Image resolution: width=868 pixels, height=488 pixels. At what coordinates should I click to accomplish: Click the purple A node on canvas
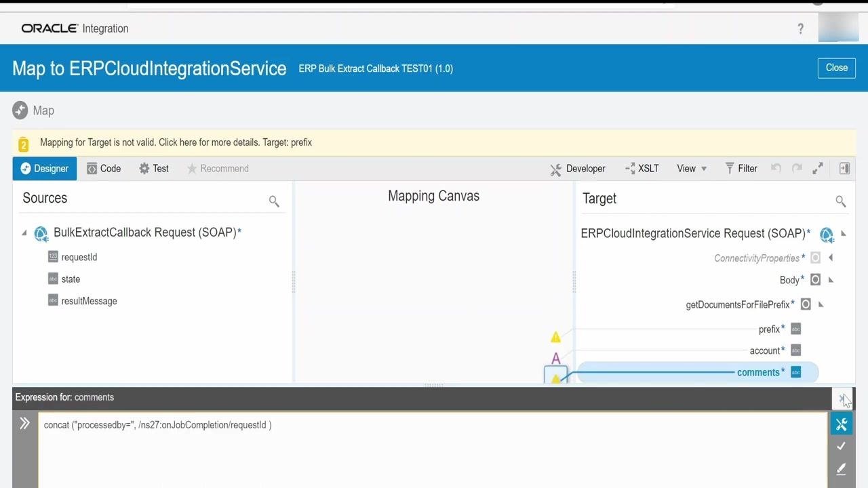pos(556,359)
